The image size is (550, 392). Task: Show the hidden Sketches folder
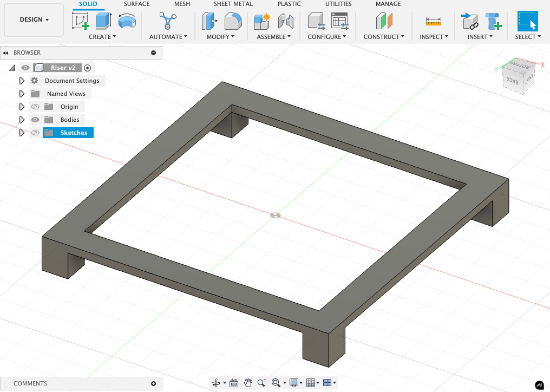pyautogui.click(x=35, y=133)
